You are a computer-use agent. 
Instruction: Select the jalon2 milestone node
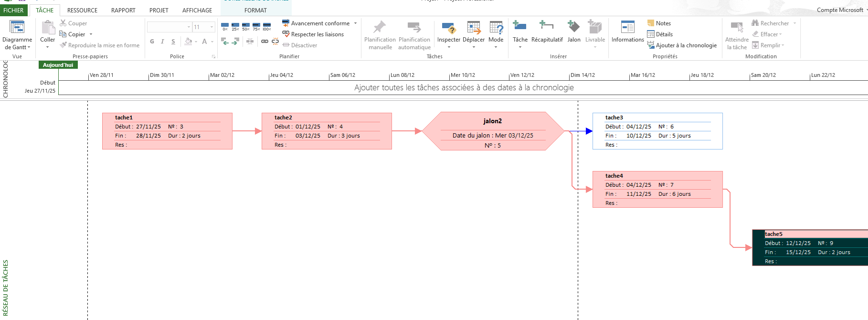[x=492, y=131]
